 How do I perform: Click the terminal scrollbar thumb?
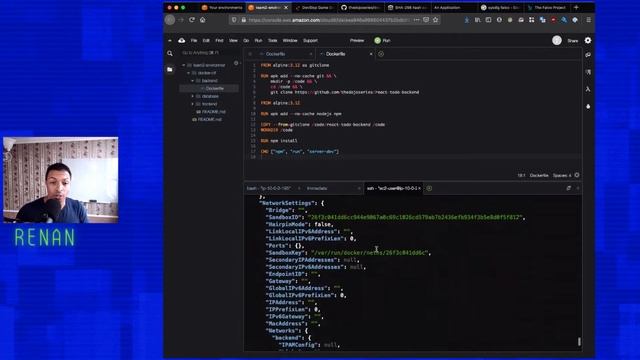(x=579, y=341)
